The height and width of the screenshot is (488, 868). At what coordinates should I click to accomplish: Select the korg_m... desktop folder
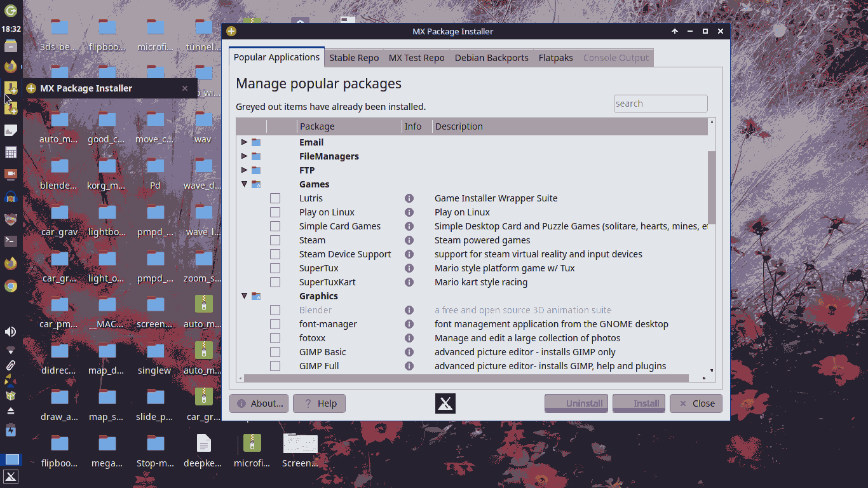click(x=107, y=173)
